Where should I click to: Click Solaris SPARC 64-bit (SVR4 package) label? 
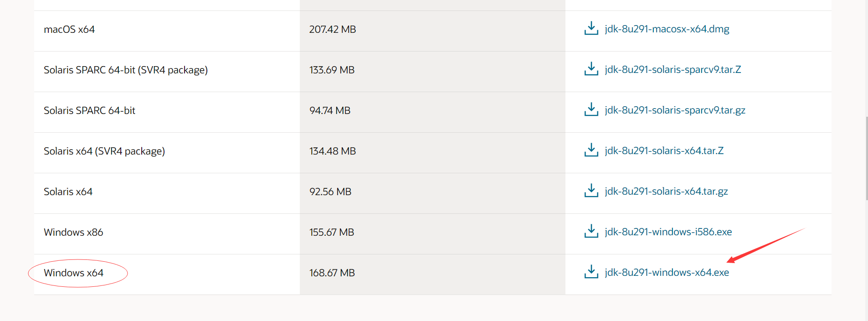tap(126, 70)
